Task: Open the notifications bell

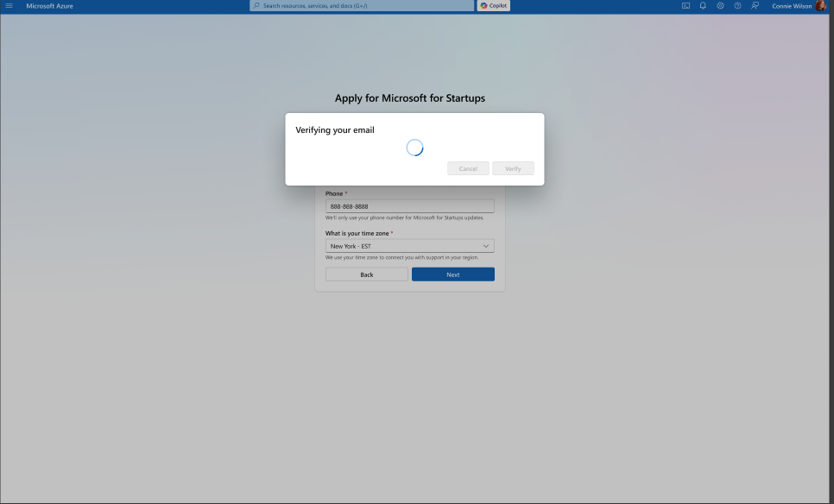Action: tap(703, 6)
